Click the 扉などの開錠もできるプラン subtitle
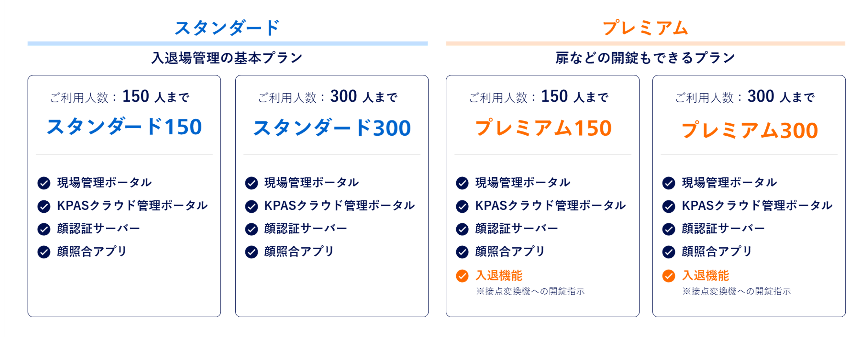This screenshot has height=337, width=868. [645, 58]
